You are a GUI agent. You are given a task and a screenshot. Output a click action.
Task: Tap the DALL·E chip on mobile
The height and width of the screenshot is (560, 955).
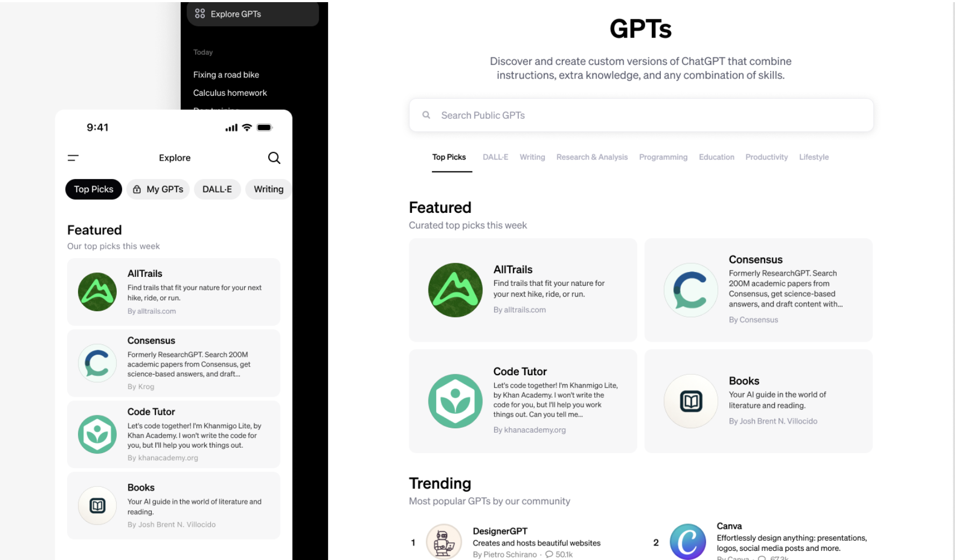217,189
